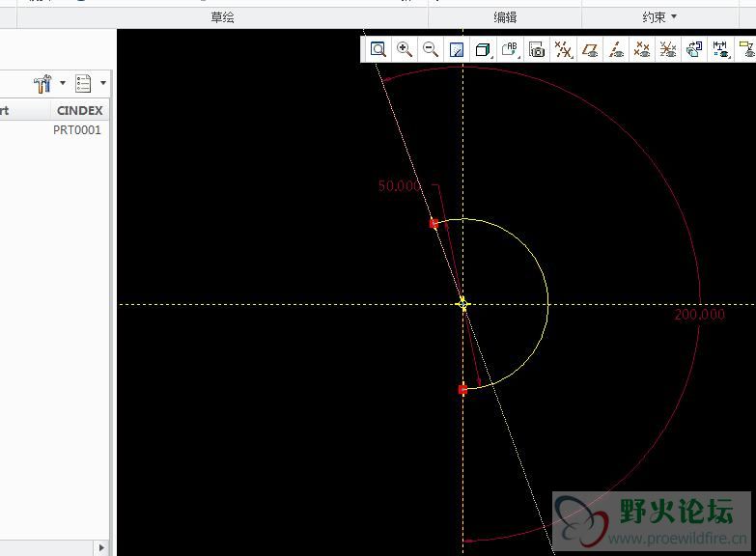Click the Repaint screen icon
The image size is (756, 556).
[458, 49]
